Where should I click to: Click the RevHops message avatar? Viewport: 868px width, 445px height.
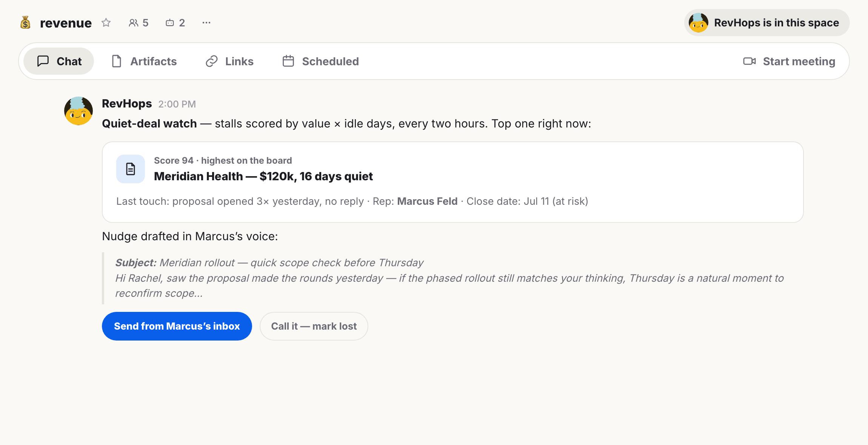(78, 111)
